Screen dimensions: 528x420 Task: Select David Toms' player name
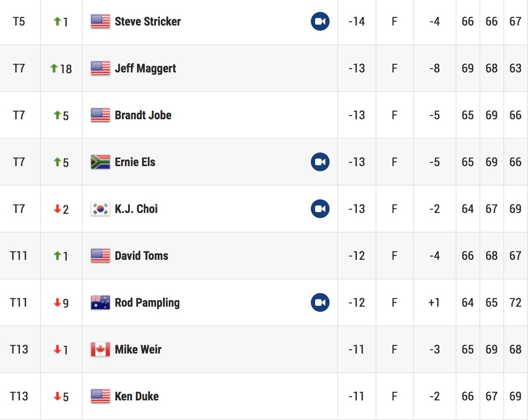pos(141,256)
